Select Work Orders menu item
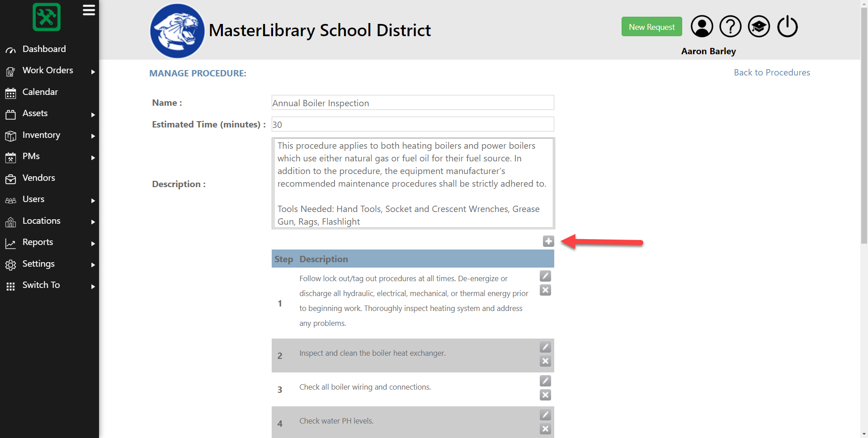Screen dimensions: 868x438 pyautogui.click(x=48, y=70)
